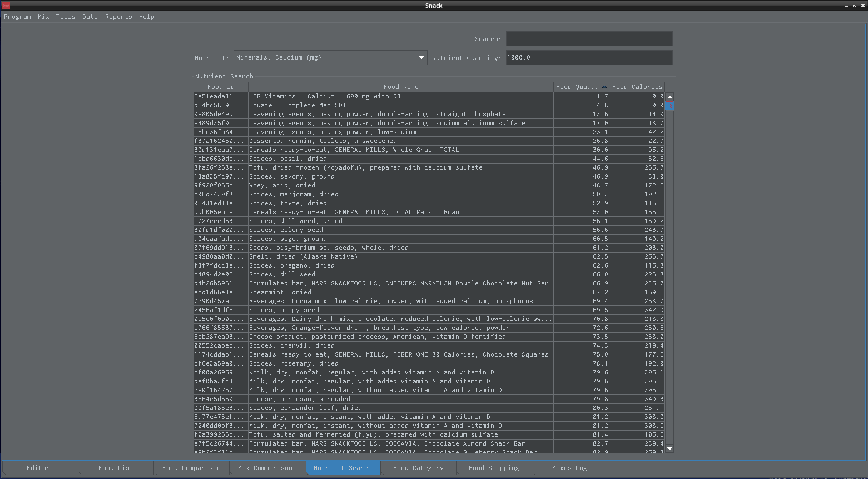Screen dimensions: 868x479
Task: Open the Program menu
Action: click(17, 17)
